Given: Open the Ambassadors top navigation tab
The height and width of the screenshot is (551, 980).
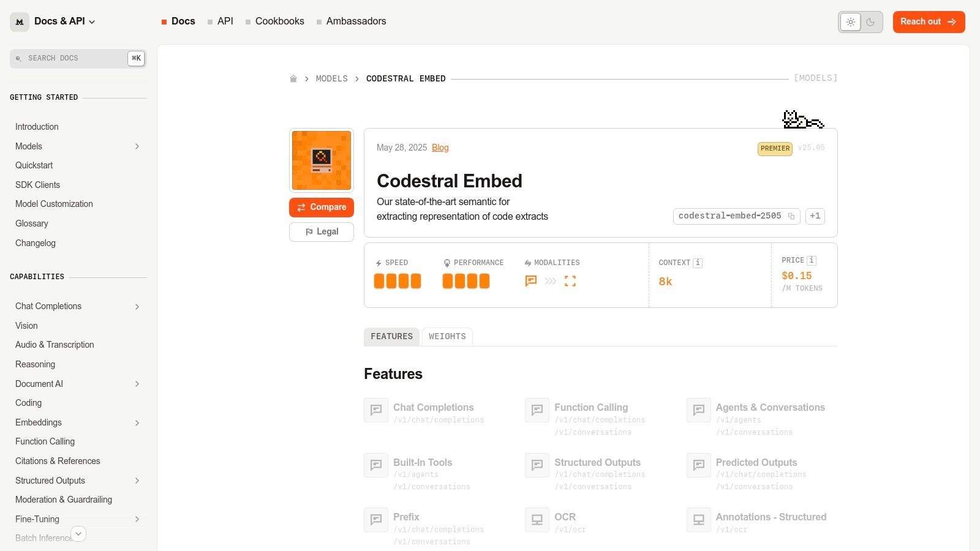Looking at the screenshot, I should [352, 21].
